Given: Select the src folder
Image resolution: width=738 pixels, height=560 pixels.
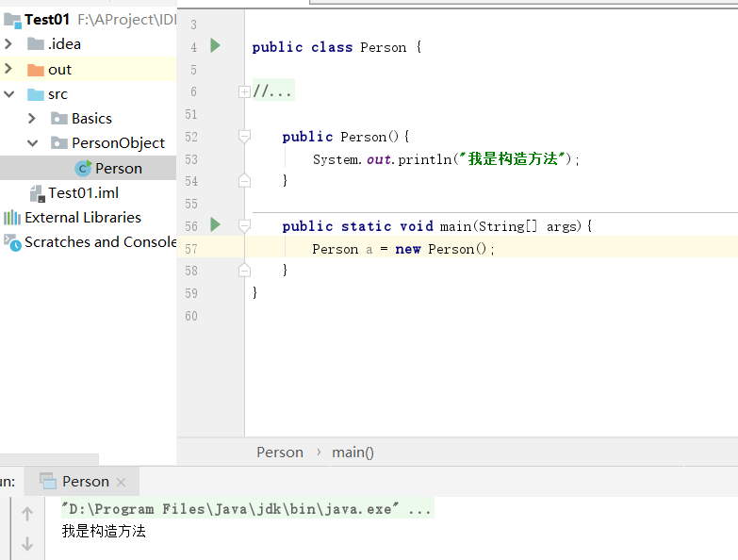Looking at the screenshot, I should tap(57, 94).
